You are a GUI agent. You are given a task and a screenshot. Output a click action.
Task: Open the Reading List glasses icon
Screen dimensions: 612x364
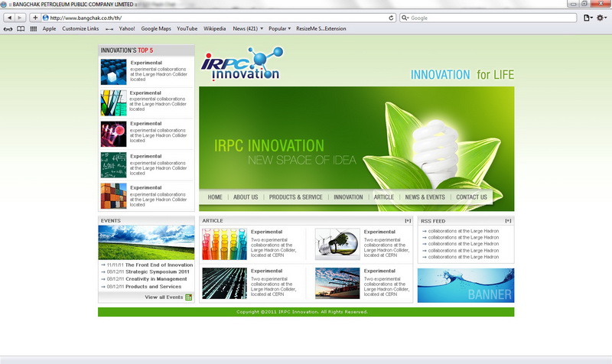click(8, 29)
